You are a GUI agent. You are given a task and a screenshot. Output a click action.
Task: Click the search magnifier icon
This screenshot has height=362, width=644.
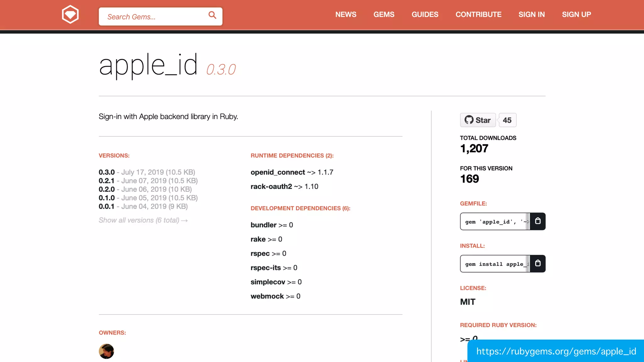(x=212, y=15)
